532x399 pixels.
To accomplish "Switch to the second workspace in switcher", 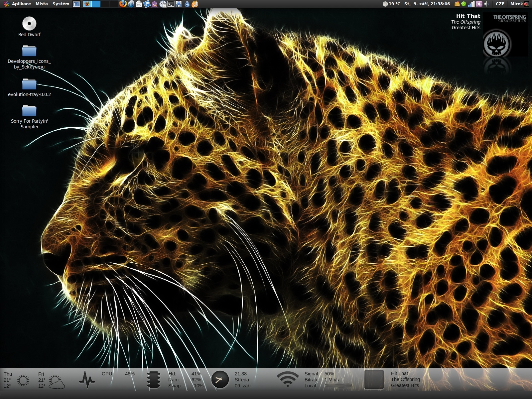I will [96, 4].
